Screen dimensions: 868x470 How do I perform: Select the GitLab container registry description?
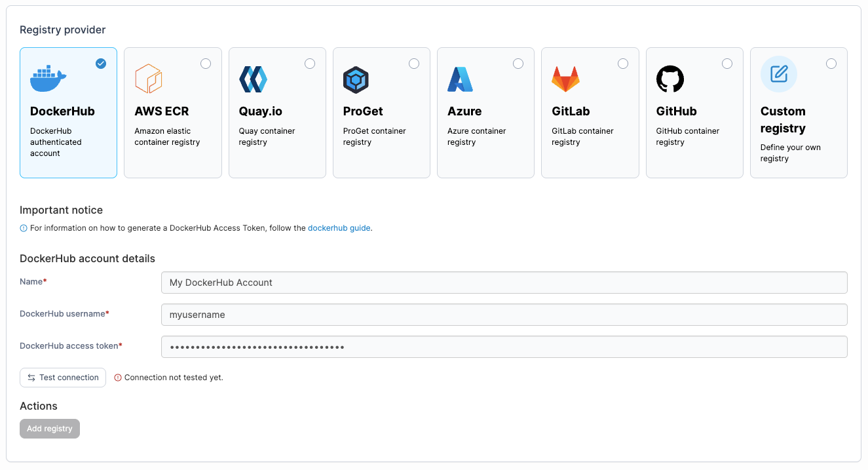(x=582, y=136)
